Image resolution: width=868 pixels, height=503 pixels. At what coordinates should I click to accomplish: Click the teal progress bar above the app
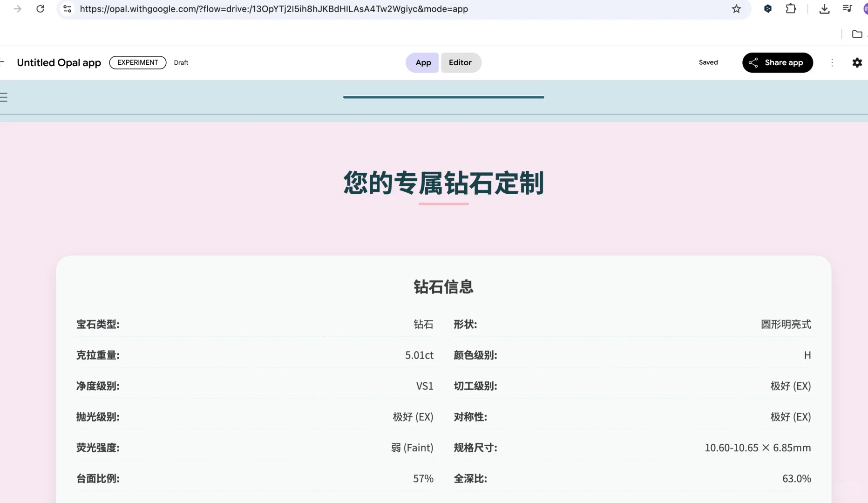pos(443,97)
